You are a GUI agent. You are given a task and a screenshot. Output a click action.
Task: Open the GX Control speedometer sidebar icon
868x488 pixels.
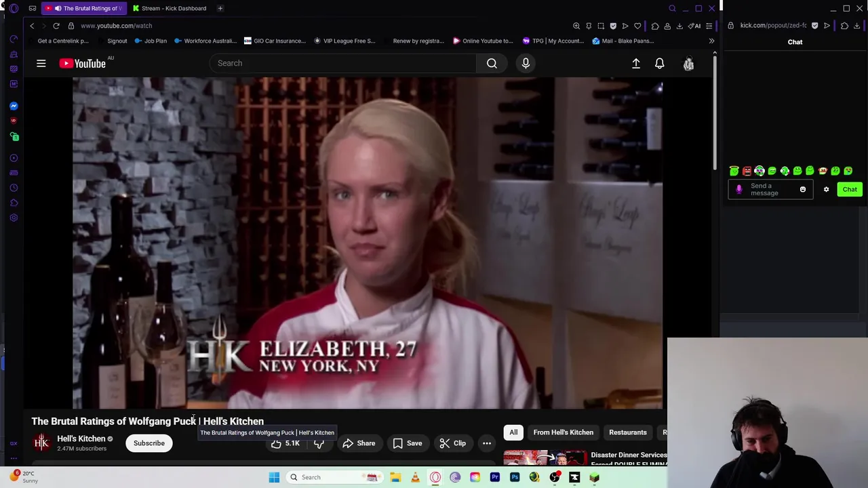coord(14,39)
